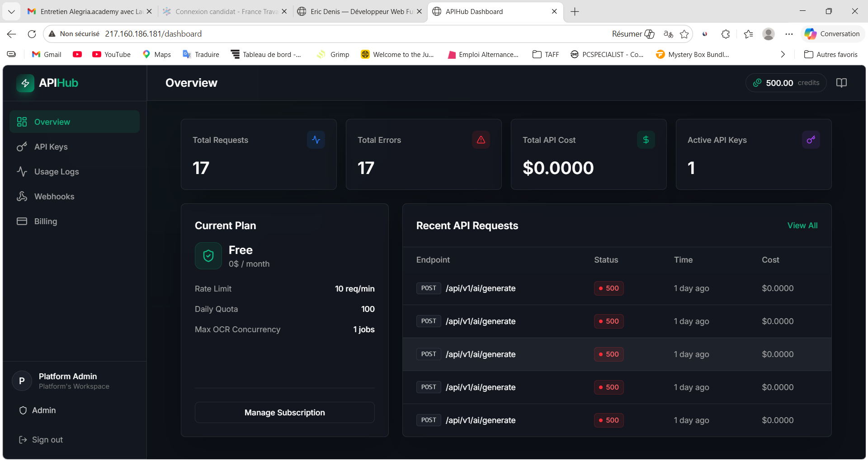Click the Platform's Workspace label

pyautogui.click(x=74, y=386)
